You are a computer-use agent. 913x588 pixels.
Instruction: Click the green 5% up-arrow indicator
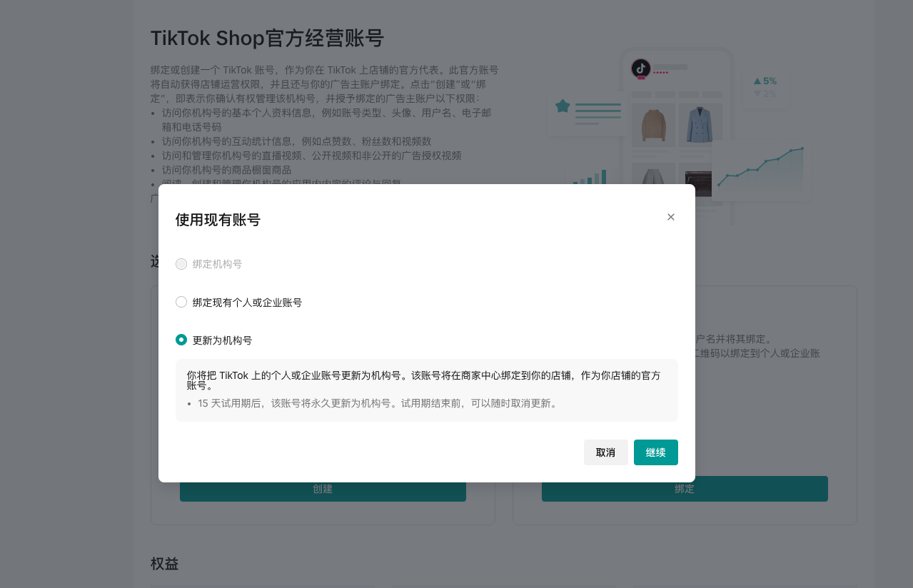click(x=765, y=81)
